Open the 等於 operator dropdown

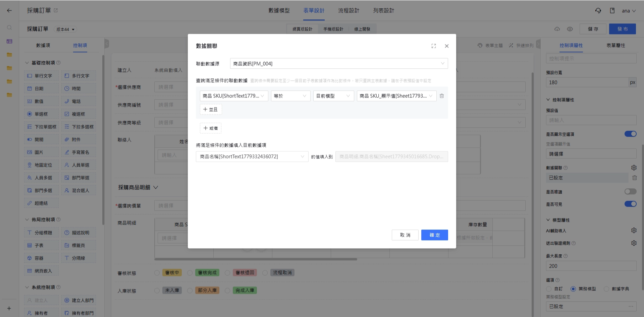290,96
